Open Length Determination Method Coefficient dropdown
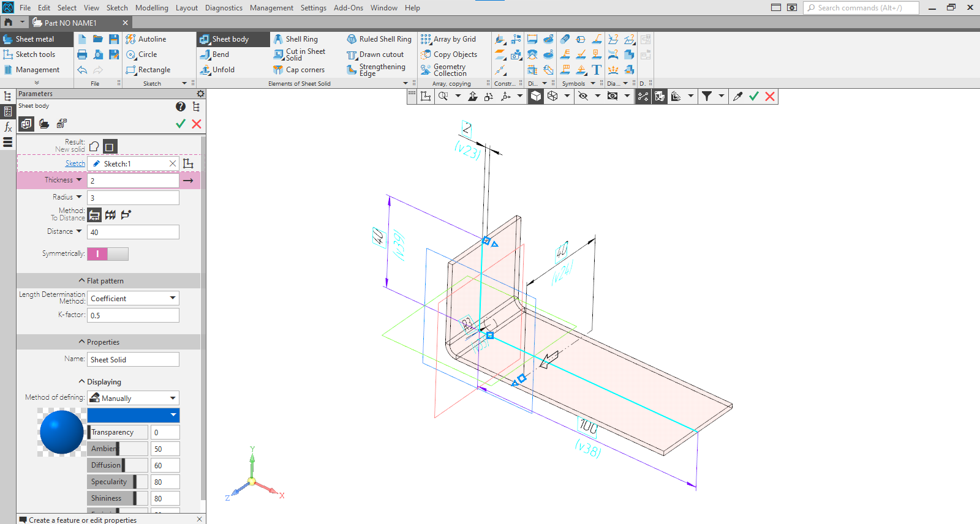The width and height of the screenshot is (980, 524). click(134, 298)
